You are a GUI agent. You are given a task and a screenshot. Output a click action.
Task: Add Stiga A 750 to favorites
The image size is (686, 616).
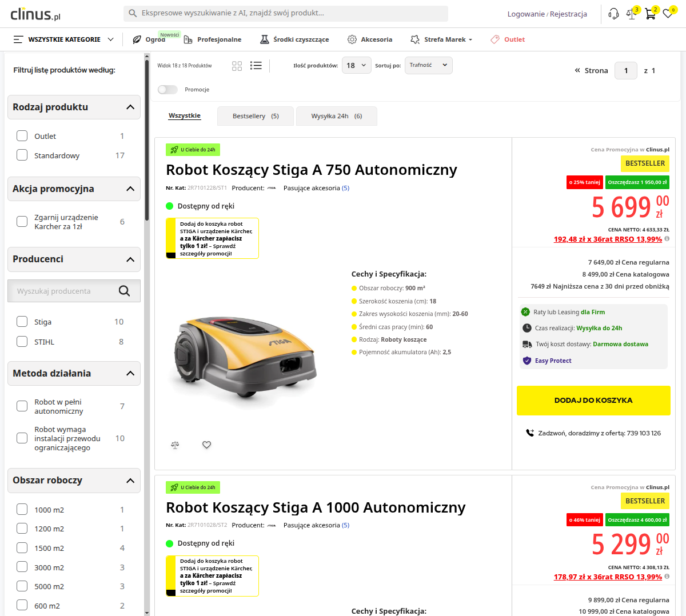(207, 445)
